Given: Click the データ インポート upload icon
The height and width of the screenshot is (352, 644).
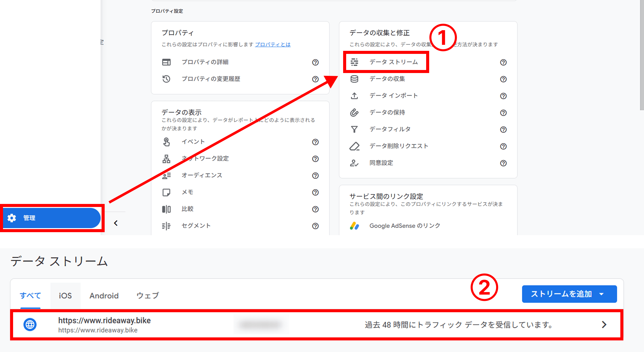Looking at the screenshot, I should point(354,95).
